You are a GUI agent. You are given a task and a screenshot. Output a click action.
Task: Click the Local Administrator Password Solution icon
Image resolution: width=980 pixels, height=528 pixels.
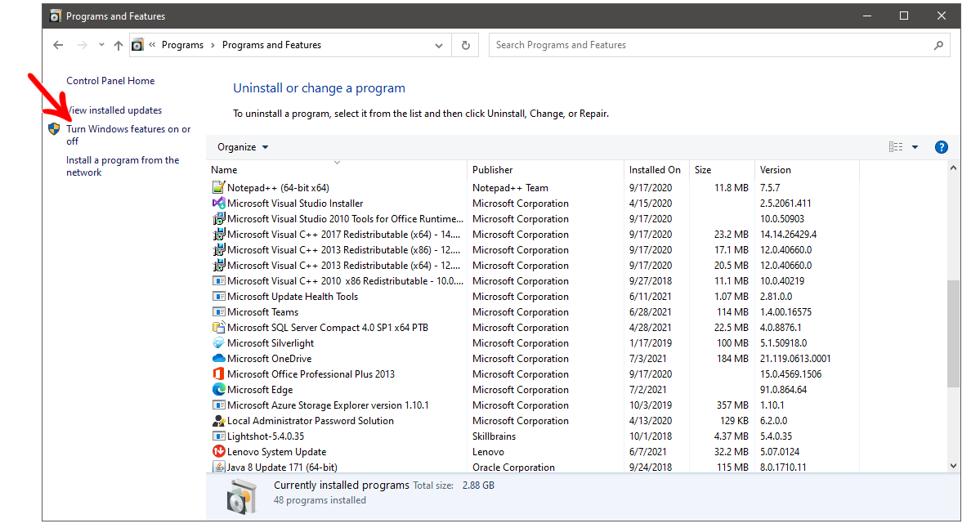(x=219, y=421)
